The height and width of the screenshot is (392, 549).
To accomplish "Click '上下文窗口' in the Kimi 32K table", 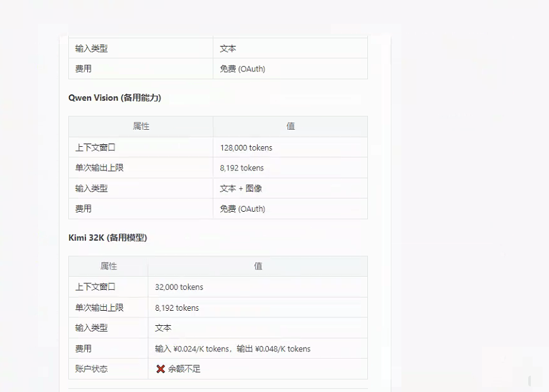I will coord(95,287).
